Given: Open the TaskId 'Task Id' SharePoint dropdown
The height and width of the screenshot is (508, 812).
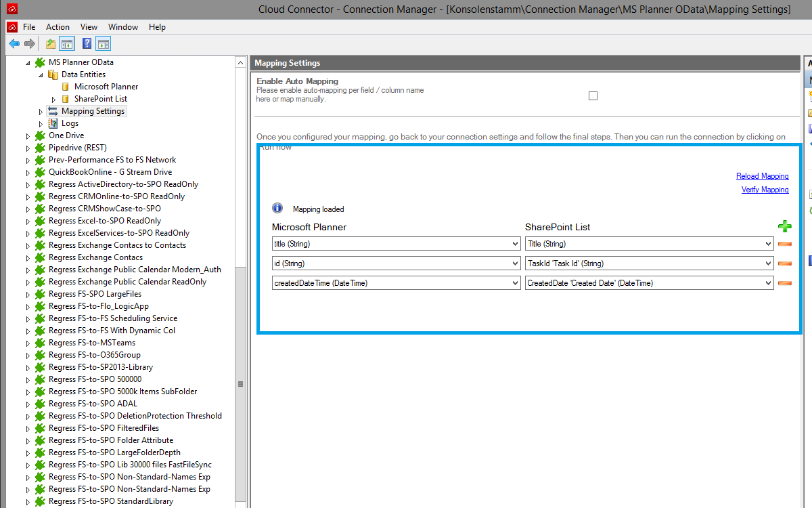Looking at the screenshot, I should pos(649,263).
